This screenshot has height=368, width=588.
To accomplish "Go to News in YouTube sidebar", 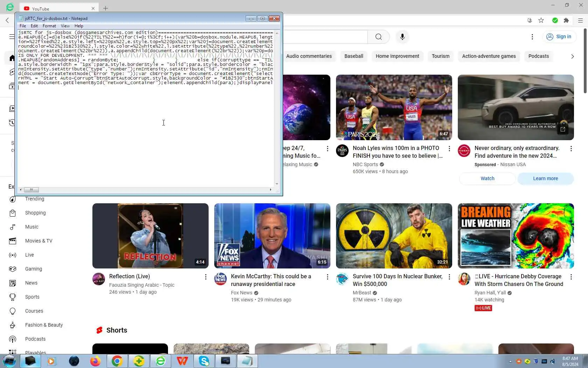I will (x=31, y=283).
